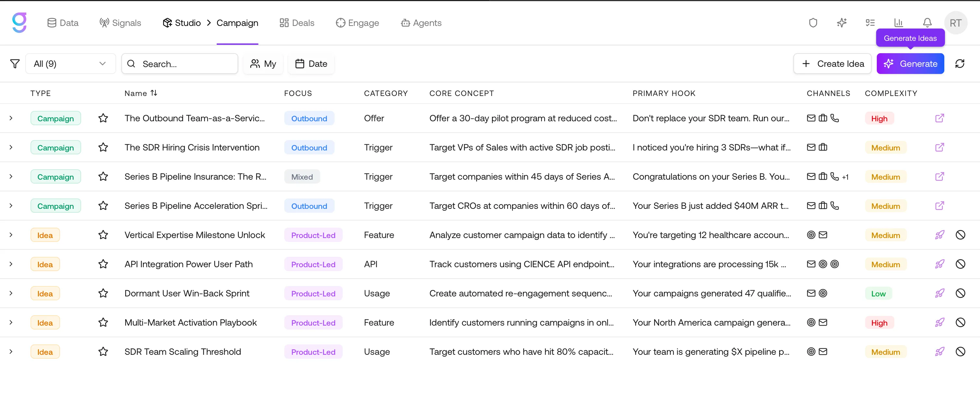
Task: Click the purple Generate button
Action: (910, 64)
